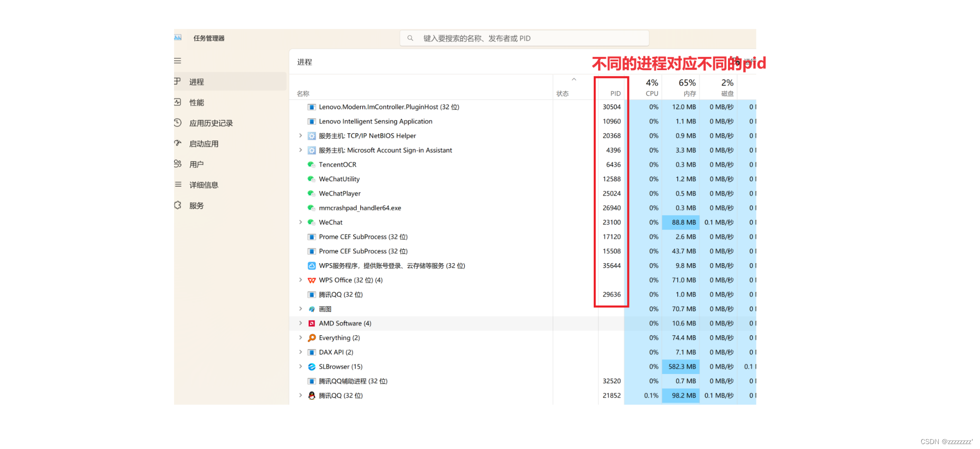Switch to the 应用历史记录 tab

[x=230, y=123]
